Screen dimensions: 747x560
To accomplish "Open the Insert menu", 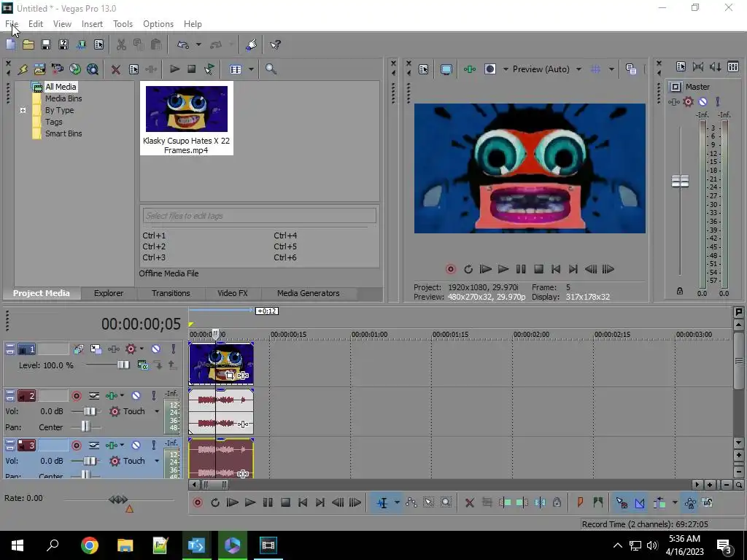I will (x=92, y=24).
